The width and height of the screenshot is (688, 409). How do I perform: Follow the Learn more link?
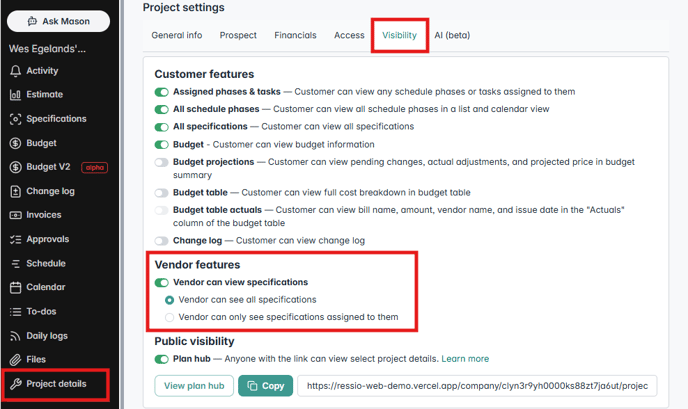pos(465,359)
